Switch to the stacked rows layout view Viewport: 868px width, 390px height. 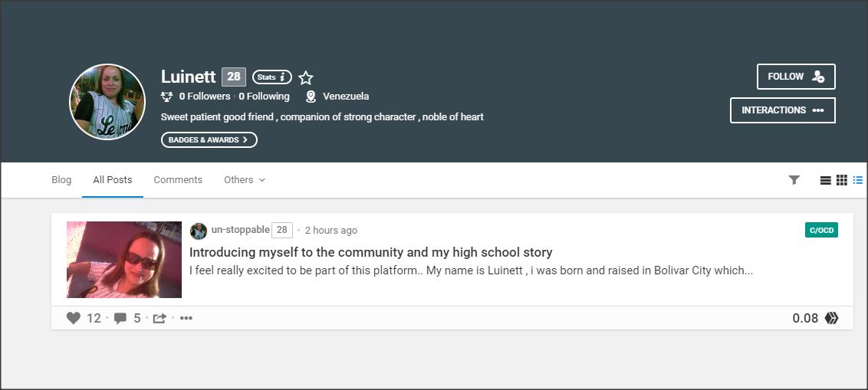coord(825,180)
